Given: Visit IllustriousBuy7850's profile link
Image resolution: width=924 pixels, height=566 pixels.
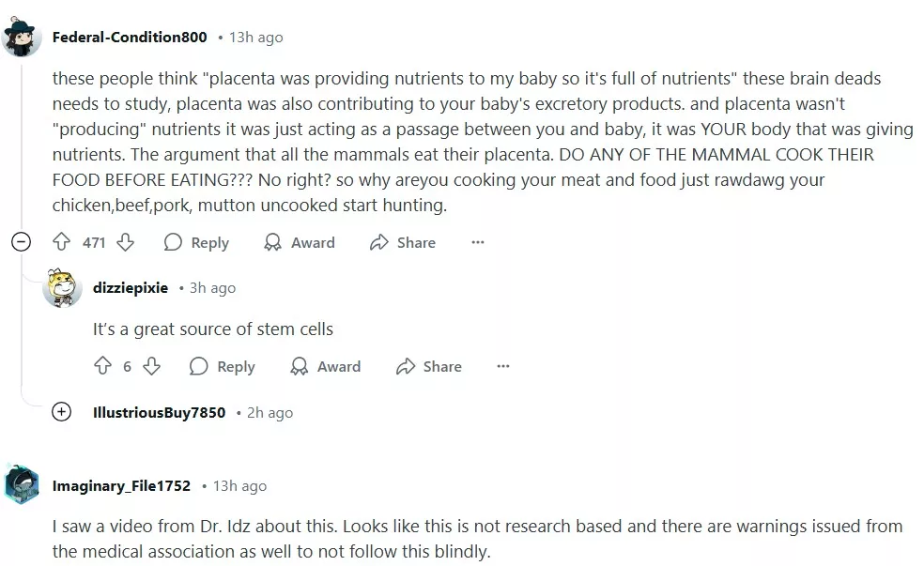Looking at the screenshot, I should (159, 412).
